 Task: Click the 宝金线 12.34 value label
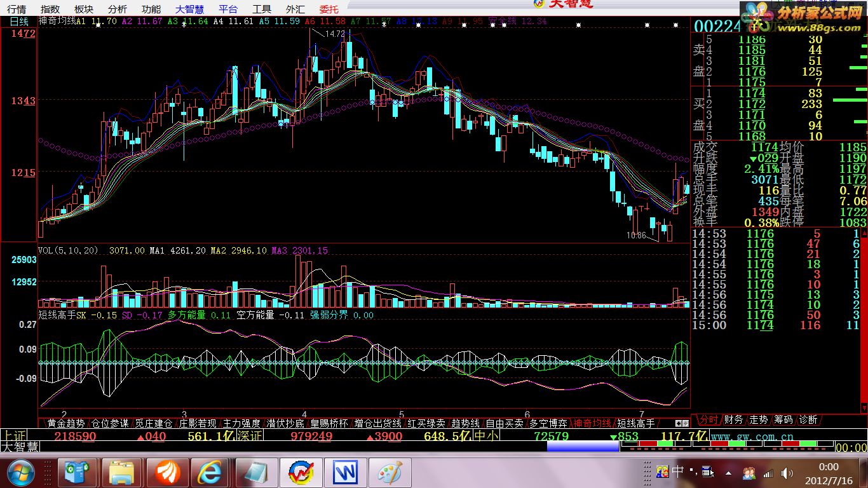517,21
